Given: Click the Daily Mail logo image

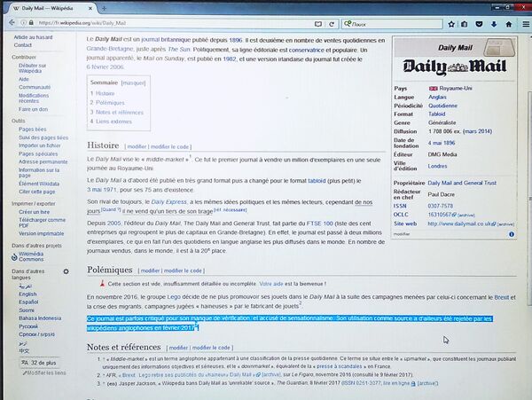Looking at the screenshot, I should tap(455, 67).
